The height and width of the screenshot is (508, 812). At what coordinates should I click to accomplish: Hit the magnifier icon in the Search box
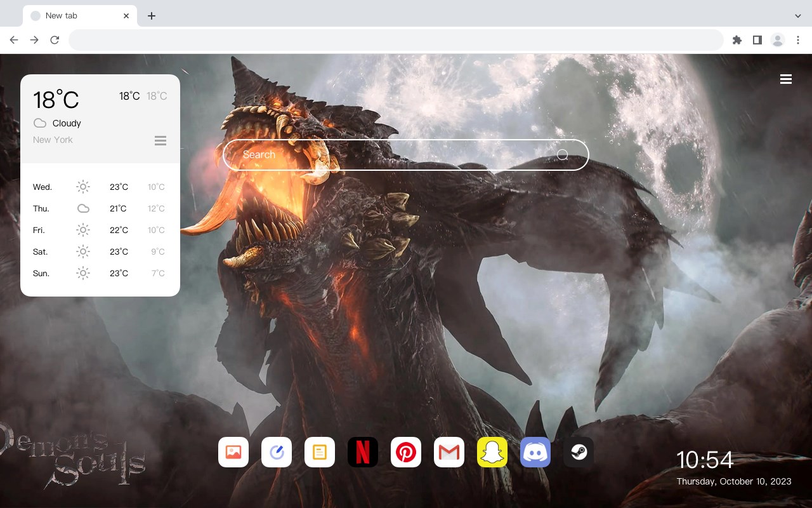[563, 155]
